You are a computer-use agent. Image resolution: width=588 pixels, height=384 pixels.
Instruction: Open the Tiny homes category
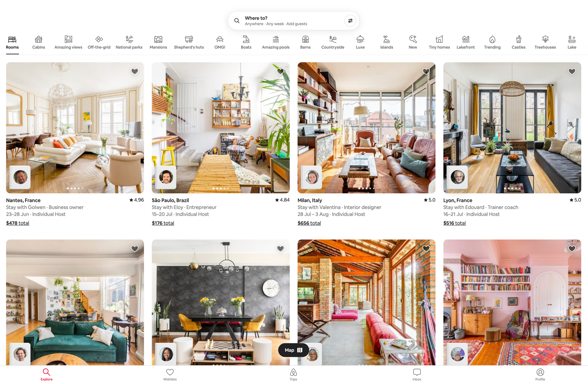point(439,42)
